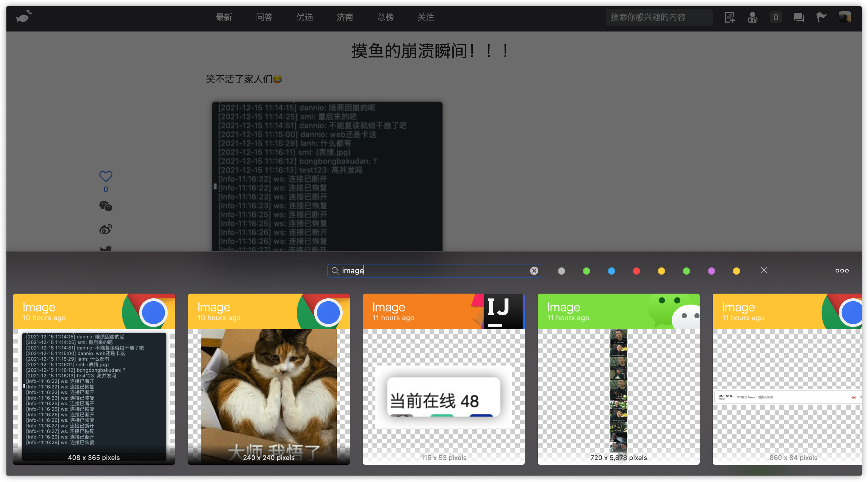Click the Chrome icon on the 860 x 84 card
Screen dimensions: 868x482
tap(842, 311)
